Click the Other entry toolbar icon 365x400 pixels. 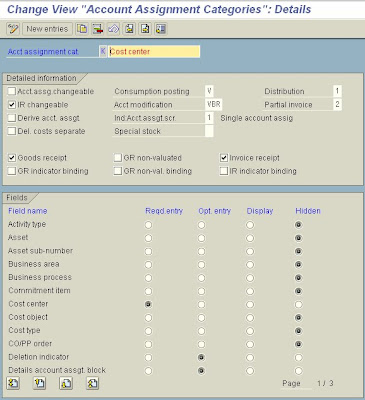(161, 29)
